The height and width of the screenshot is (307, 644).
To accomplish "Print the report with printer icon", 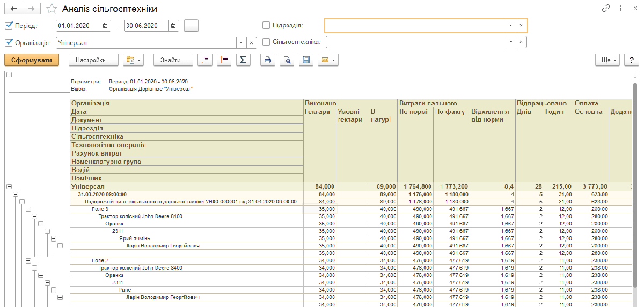I will [267, 60].
